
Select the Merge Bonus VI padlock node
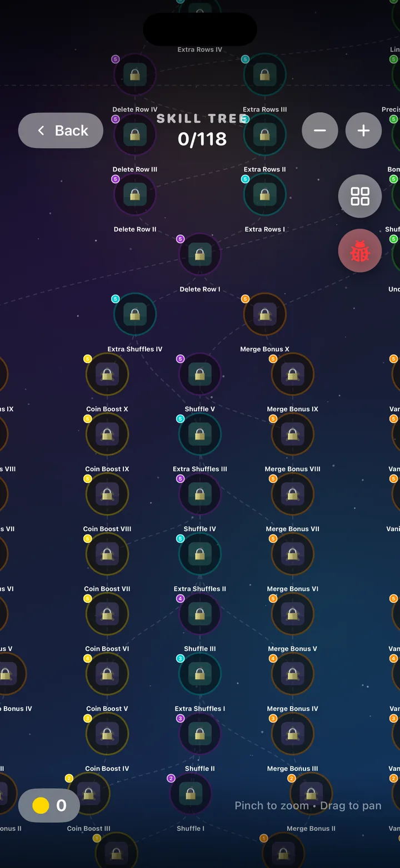[x=293, y=554]
